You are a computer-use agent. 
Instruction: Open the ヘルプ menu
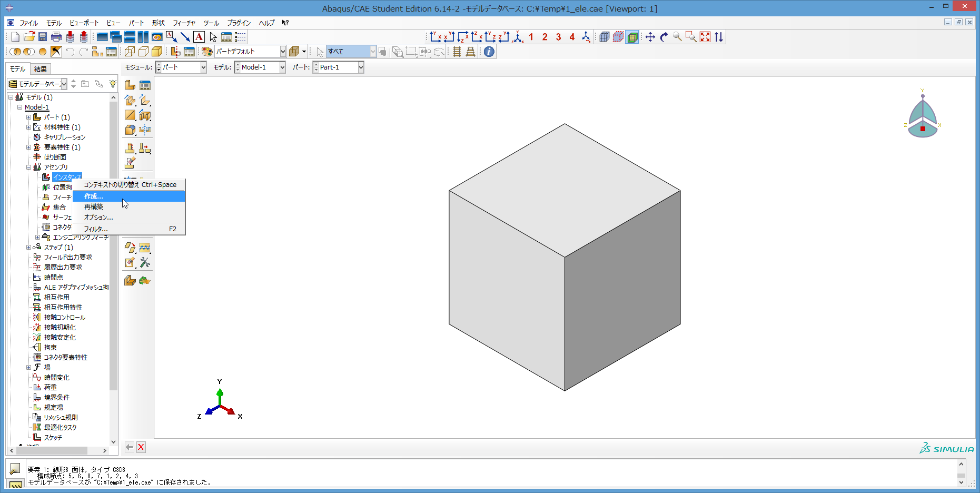click(266, 23)
